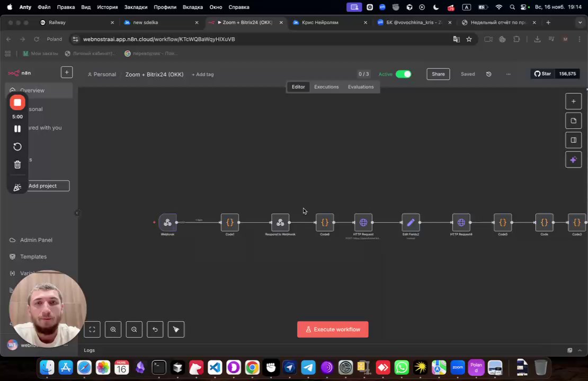The height and width of the screenshot is (381, 588).
Task: Open the Overview sidebar item
Action: 39,90
